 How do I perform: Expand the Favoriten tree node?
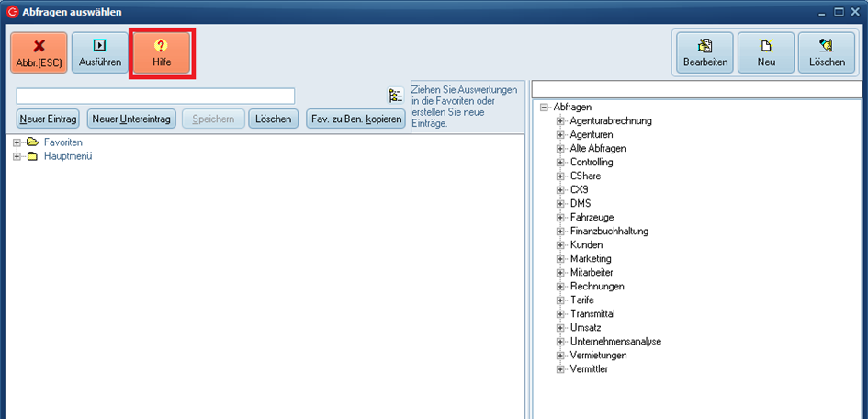[x=17, y=142]
